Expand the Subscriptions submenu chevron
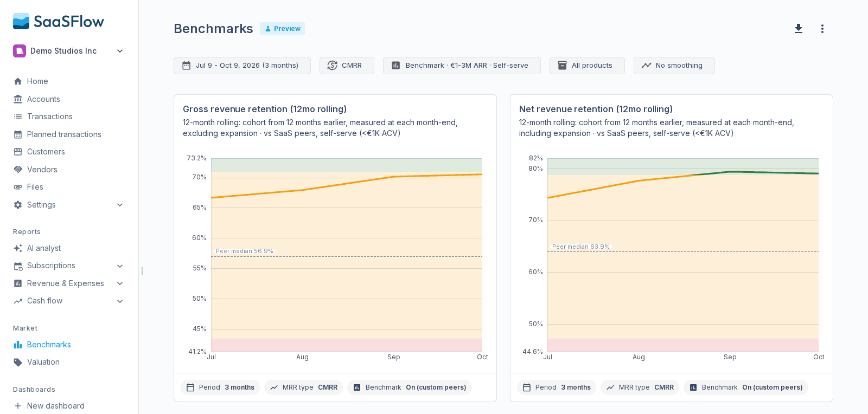Screen dimensions: 868x414 coord(120,266)
